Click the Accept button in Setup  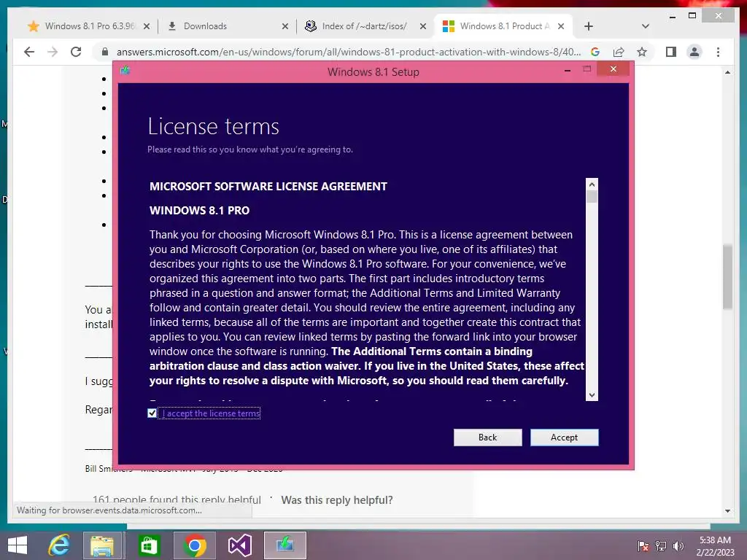[x=564, y=437]
